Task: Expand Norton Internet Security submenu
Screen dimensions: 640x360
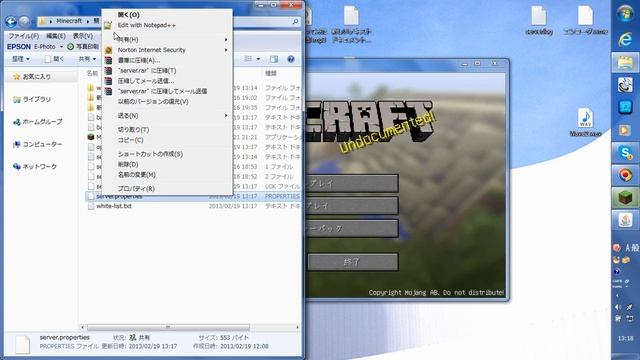Action: 167,50
